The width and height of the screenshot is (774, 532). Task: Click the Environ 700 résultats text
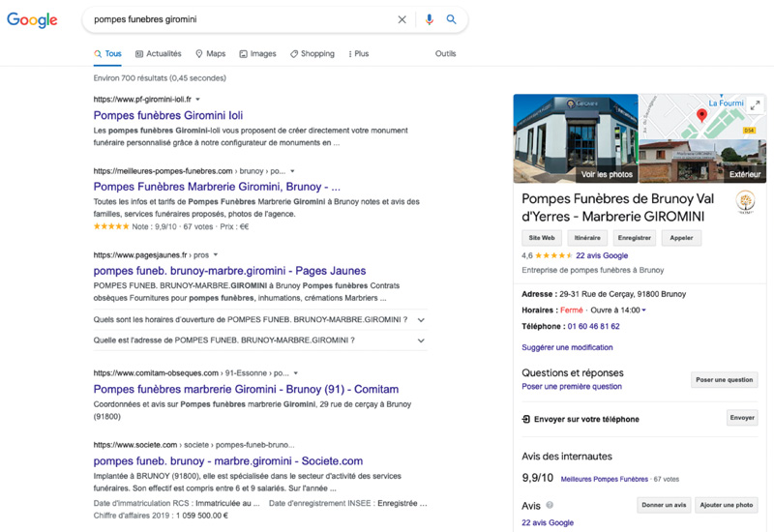click(160, 78)
